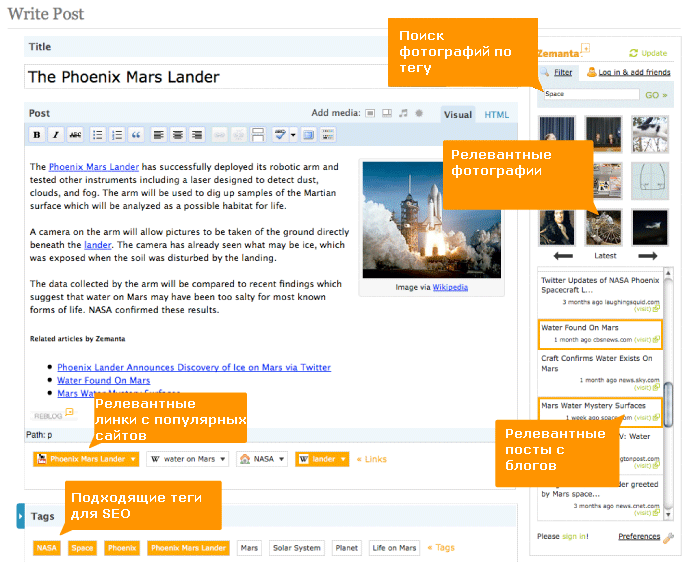Open the Preferences link
The width and height of the screenshot is (700, 562).
[639, 536]
